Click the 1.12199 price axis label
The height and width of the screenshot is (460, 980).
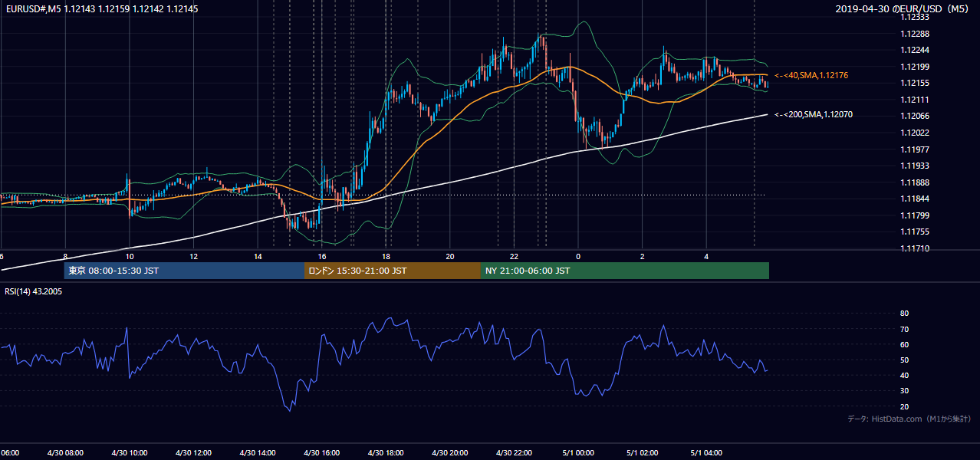point(915,67)
